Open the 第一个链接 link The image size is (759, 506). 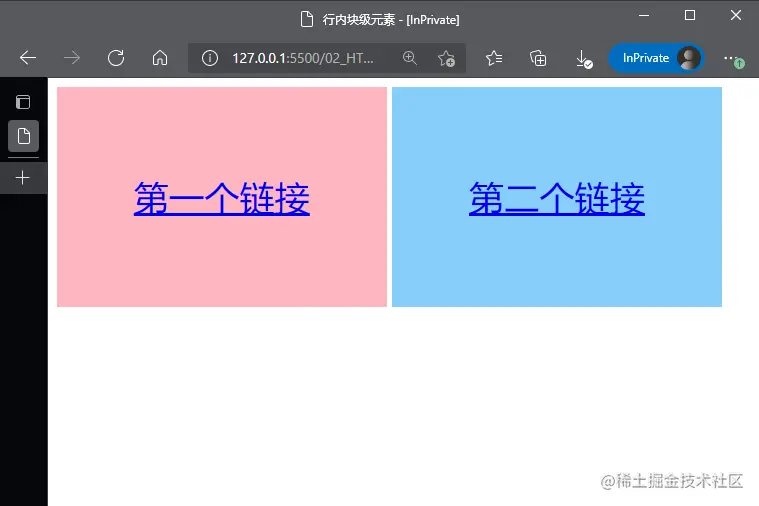click(x=222, y=198)
